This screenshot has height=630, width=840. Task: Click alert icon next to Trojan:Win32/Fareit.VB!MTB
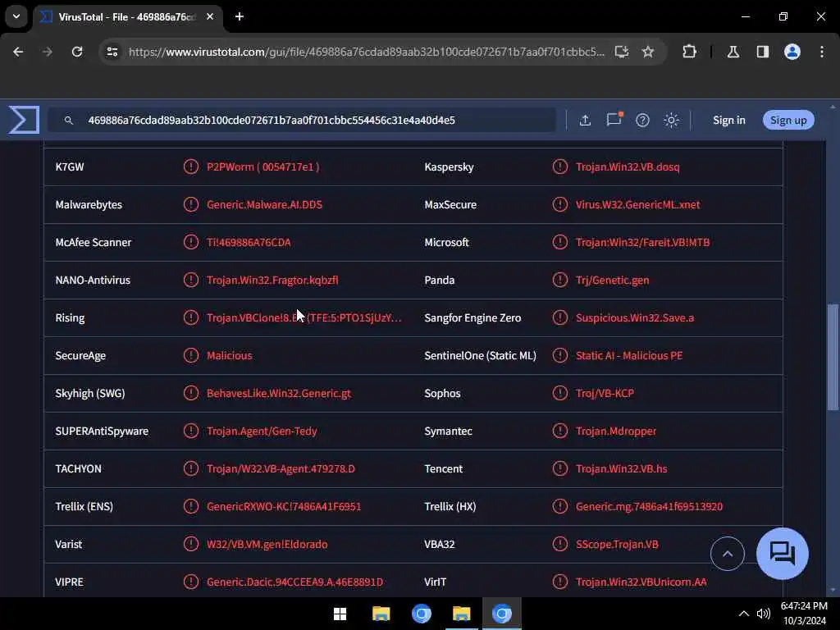point(559,242)
